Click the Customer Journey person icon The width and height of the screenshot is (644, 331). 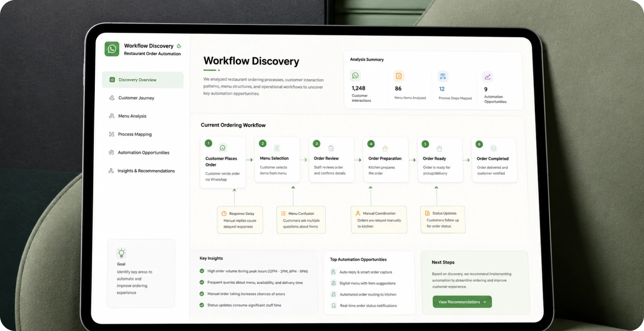(112, 98)
